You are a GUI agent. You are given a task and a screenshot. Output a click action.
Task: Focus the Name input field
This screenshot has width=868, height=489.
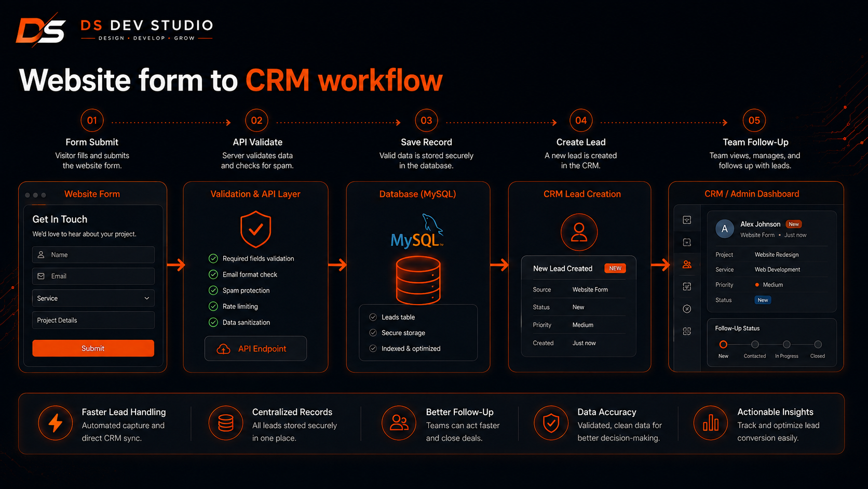93,255
